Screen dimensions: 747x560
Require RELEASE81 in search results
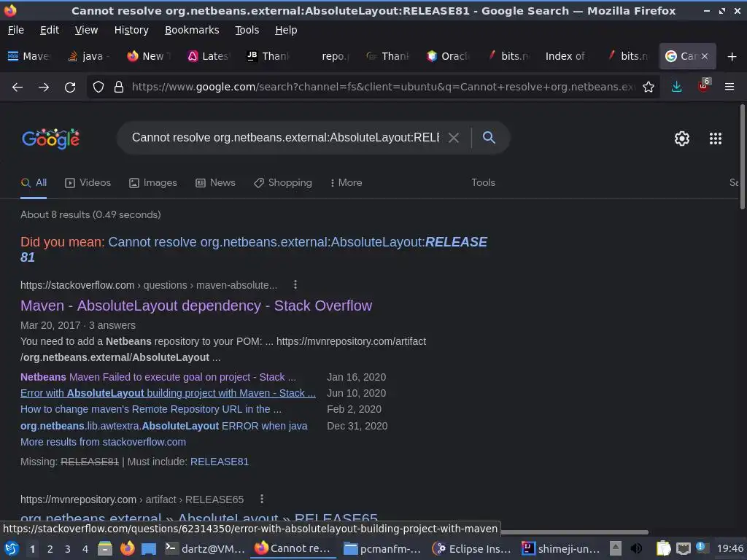coord(219,462)
